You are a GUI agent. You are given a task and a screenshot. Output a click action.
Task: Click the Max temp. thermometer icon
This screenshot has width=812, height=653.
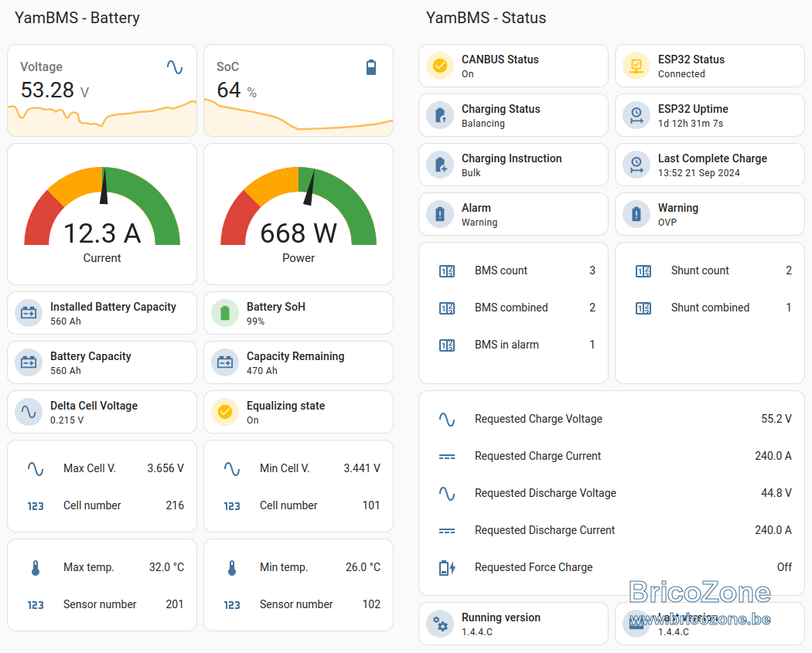(x=36, y=568)
